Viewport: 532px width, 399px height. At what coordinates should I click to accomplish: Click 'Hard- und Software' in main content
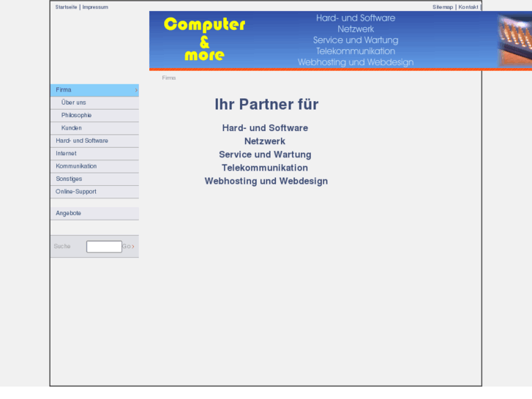click(x=265, y=128)
